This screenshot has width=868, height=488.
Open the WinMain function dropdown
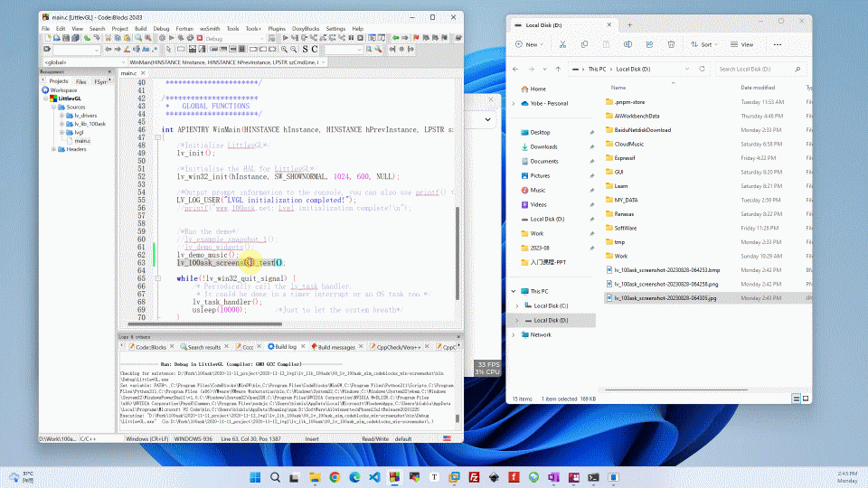(227, 62)
